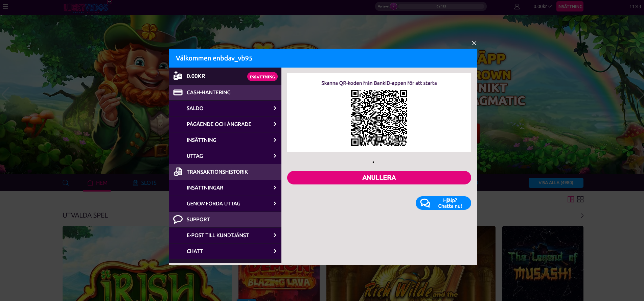Select the CASH-HANTERING section header
The width and height of the screenshot is (644, 301).
[225, 93]
